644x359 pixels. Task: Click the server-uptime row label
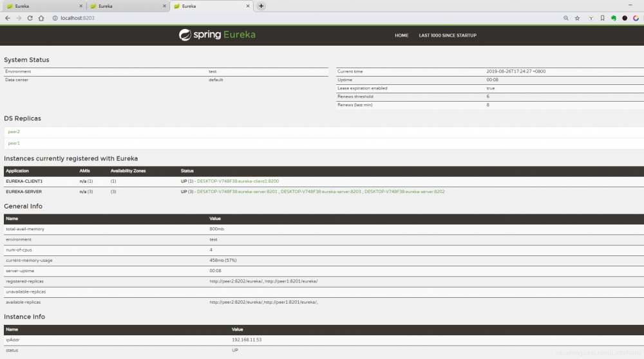pos(20,271)
